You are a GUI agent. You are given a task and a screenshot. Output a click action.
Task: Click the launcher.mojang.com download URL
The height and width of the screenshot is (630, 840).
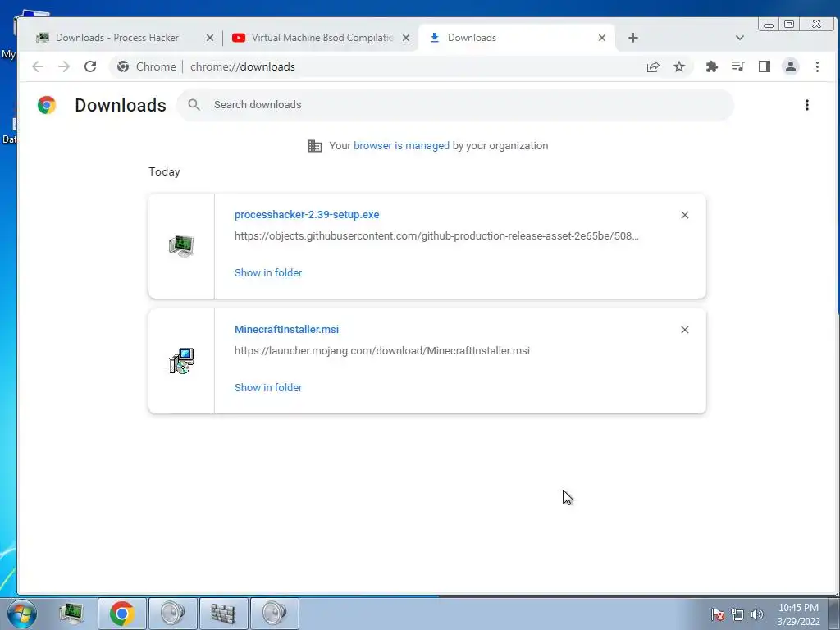point(382,351)
